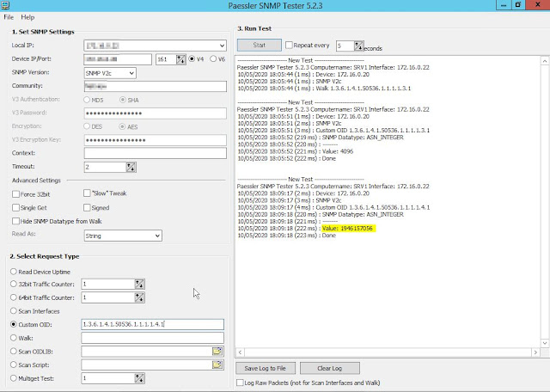Click the Value: 4096 log line
Viewport: 550px width, 392px height.
[x=296, y=151]
